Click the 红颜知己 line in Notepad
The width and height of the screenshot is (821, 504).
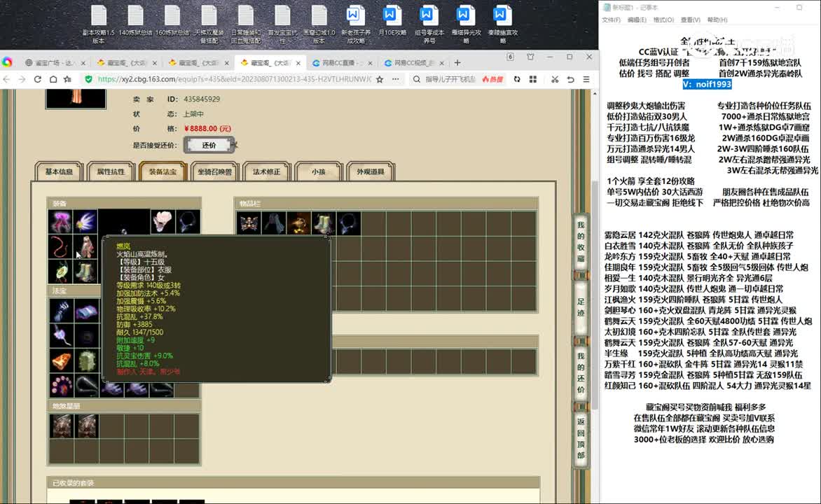708,386
